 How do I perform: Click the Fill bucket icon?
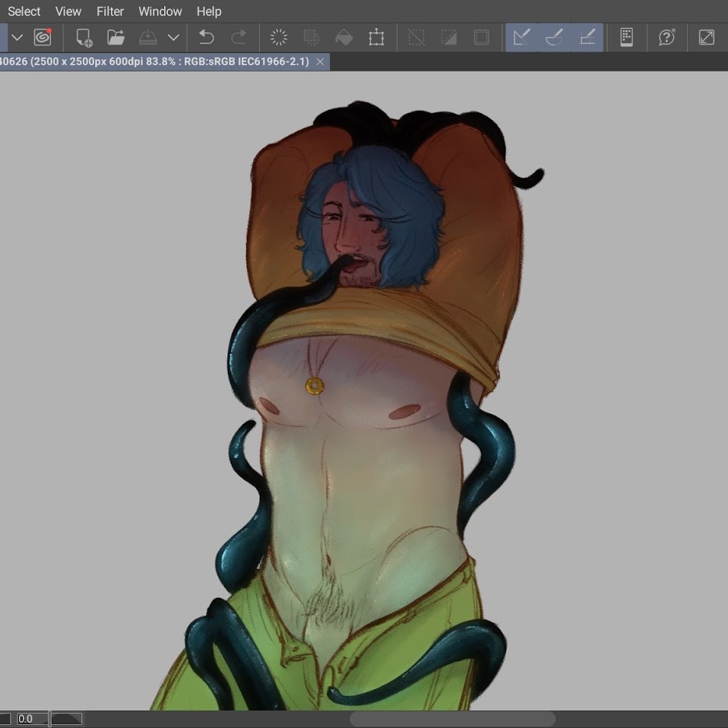pos(344,37)
